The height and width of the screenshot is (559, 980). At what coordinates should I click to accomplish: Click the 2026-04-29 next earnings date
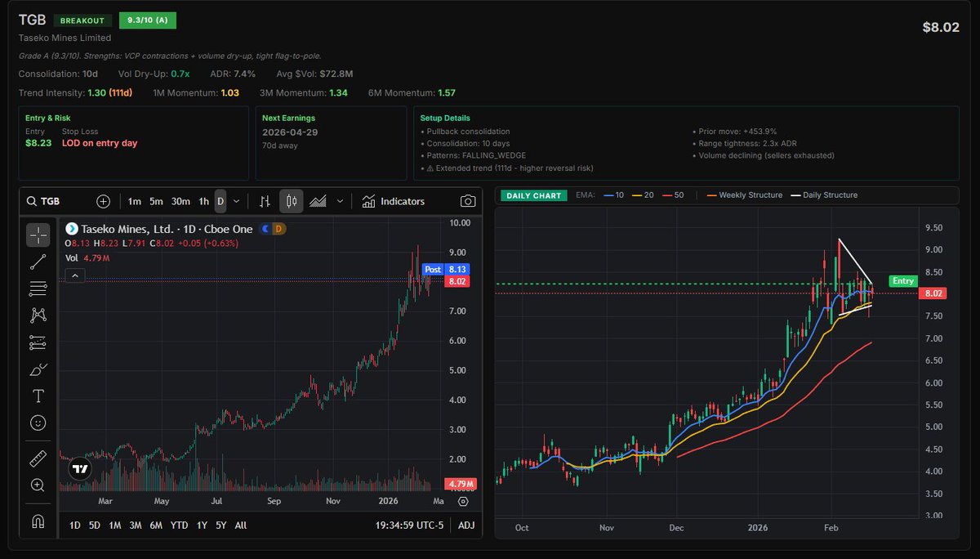pos(289,132)
